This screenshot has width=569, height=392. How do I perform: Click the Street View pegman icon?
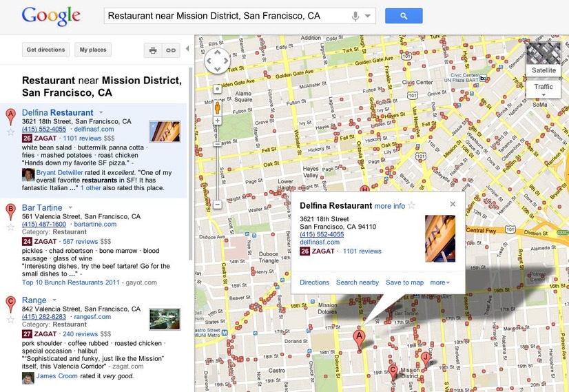pos(217,107)
